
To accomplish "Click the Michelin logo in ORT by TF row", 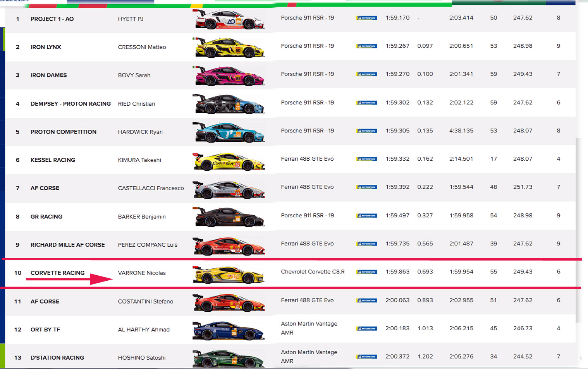I will pyautogui.click(x=366, y=329).
